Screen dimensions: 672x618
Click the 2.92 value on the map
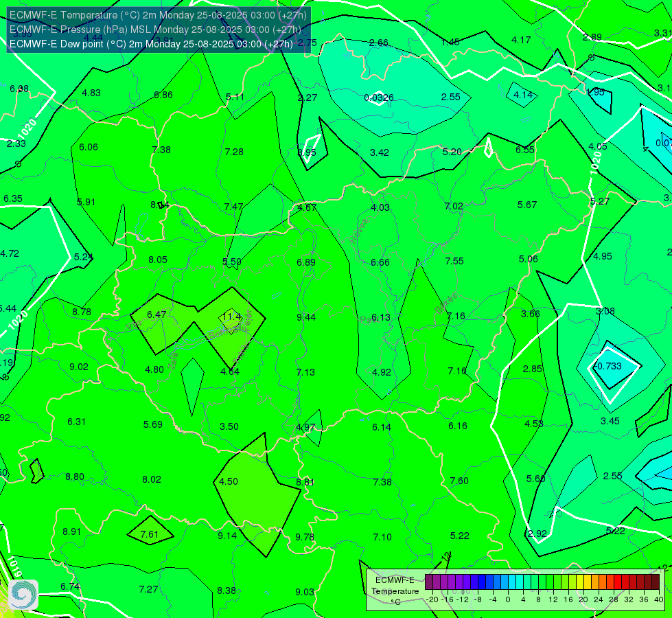(x=537, y=534)
